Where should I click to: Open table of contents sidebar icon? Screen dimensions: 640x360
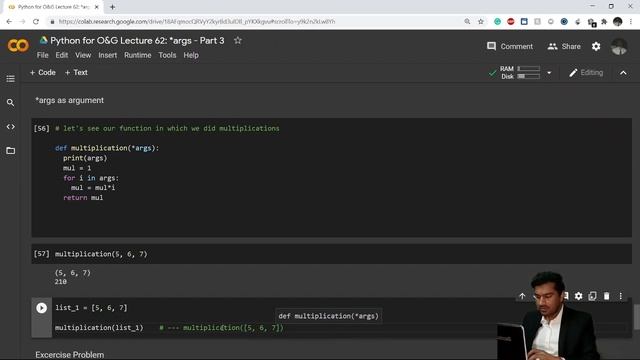pos(11,78)
